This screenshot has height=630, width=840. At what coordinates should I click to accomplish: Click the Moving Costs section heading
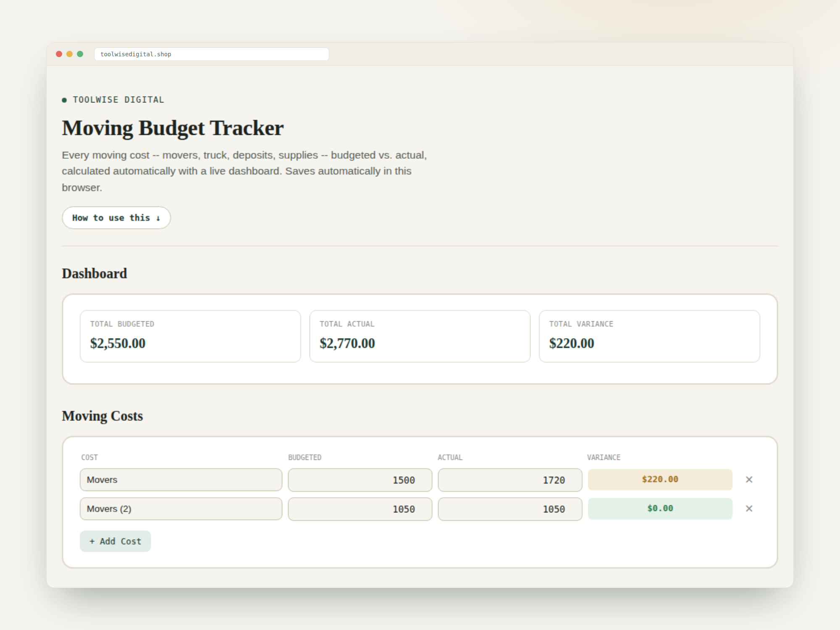(x=102, y=416)
